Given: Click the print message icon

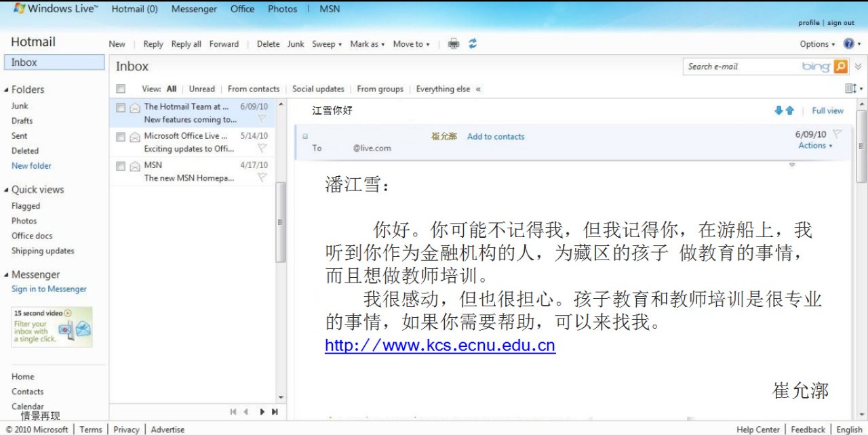Looking at the screenshot, I should 454,44.
